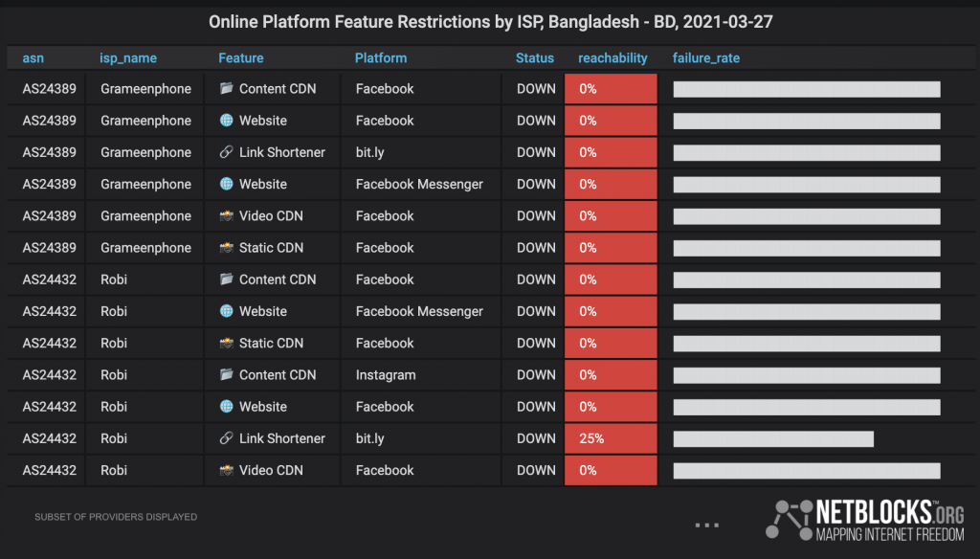The width and height of the screenshot is (980, 559).
Task: Sort the table by asn column header
Action: click(x=33, y=58)
